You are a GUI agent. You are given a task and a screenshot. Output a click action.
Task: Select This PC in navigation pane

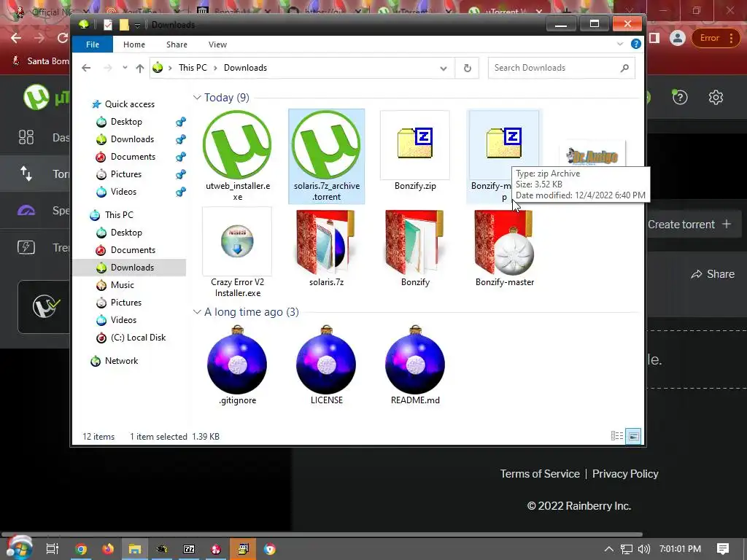pyautogui.click(x=119, y=215)
